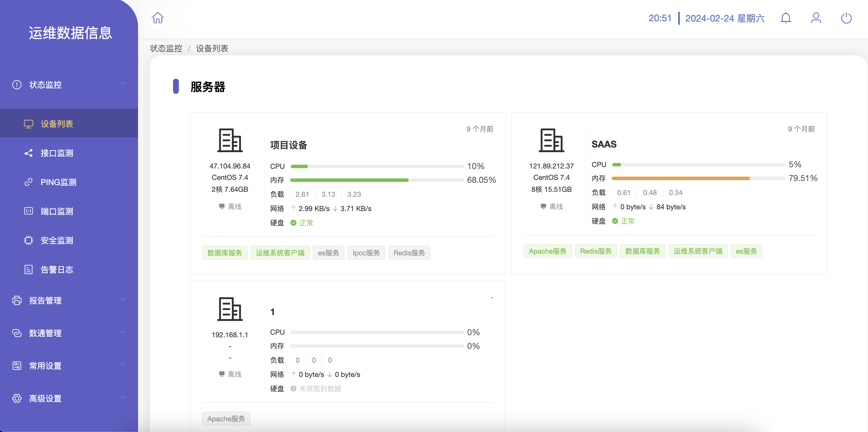
Task: Click Apache服务 tag on SAAS card
Action: point(547,251)
